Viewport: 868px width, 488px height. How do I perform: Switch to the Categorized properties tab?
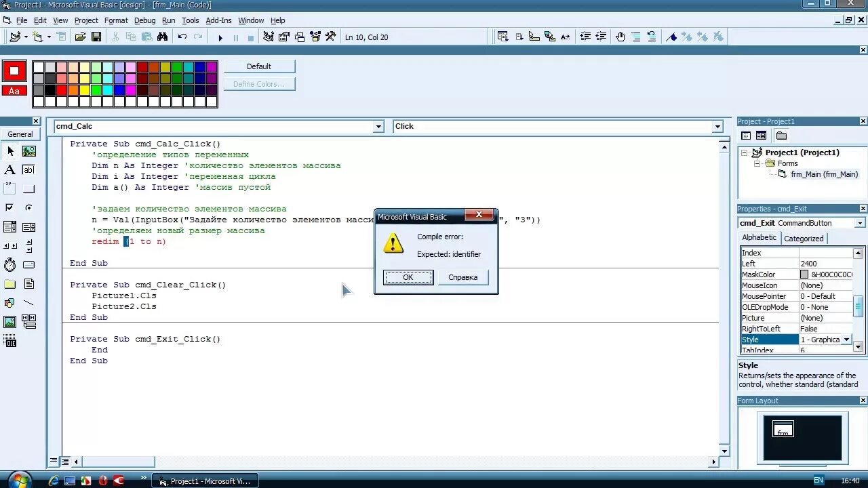(804, 239)
